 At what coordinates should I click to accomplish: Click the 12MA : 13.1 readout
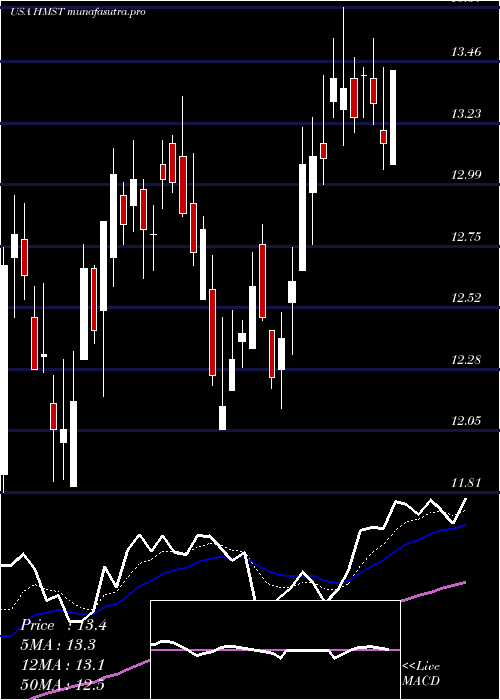[x=63, y=665]
